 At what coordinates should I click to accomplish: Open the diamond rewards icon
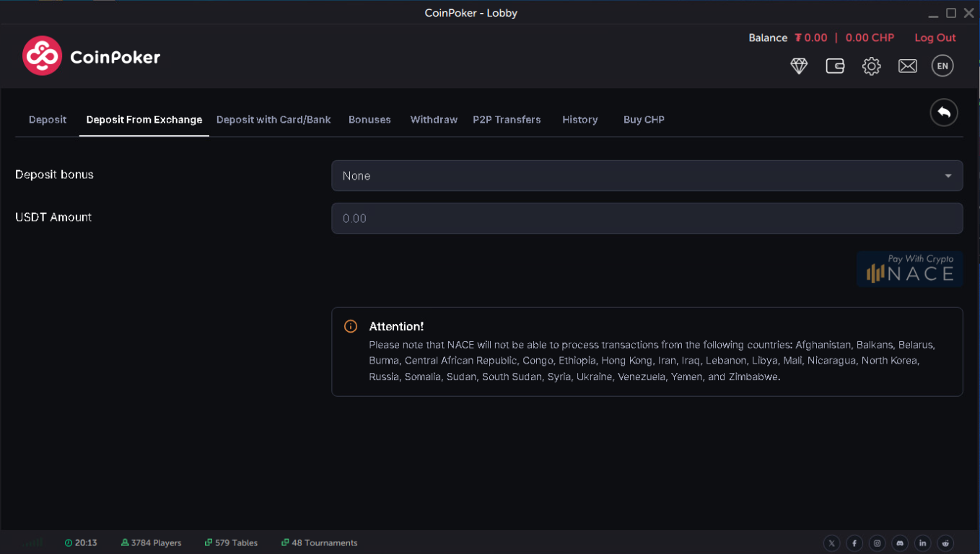point(799,66)
